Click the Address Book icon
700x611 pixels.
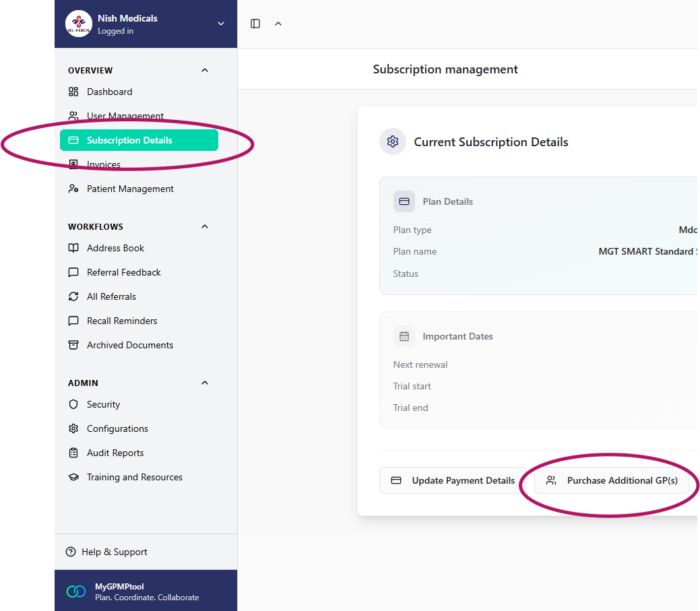(73, 248)
